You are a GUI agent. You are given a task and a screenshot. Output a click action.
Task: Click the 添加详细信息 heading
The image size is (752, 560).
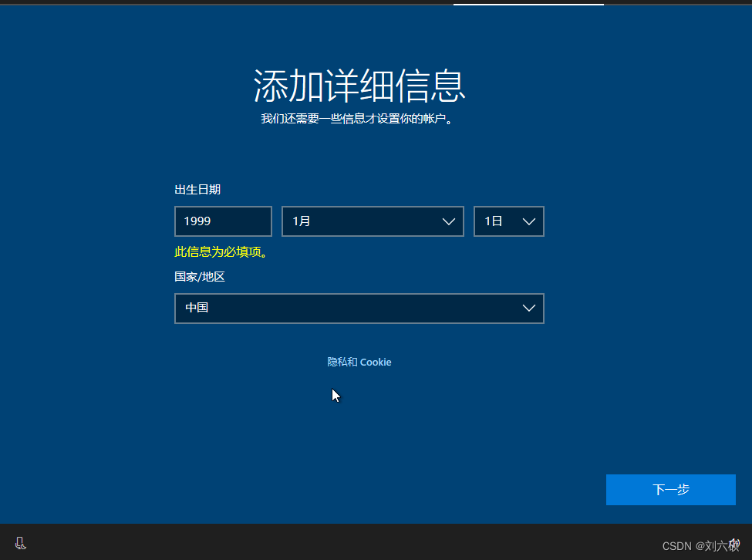[x=359, y=86]
